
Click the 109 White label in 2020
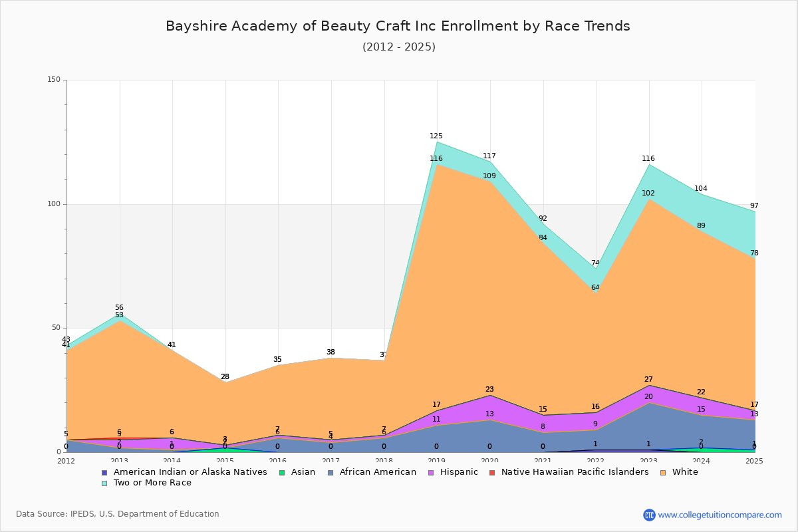pyautogui.click(x=489, y=176)
